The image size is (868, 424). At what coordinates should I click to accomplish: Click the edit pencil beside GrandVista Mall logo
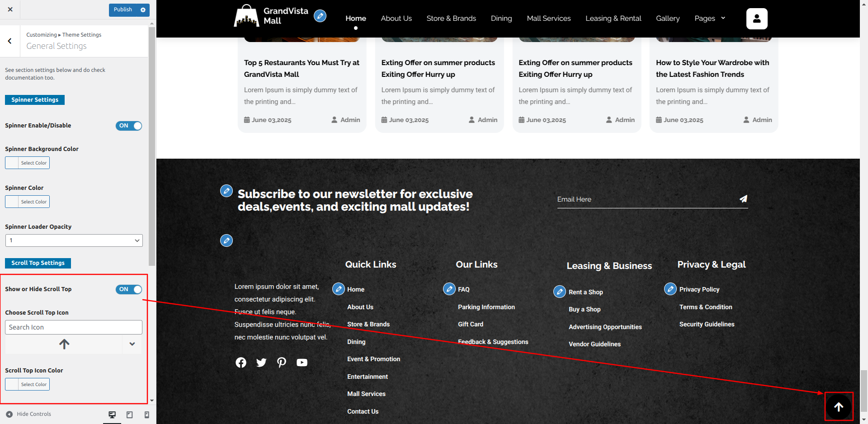pyautogui.click(x=320, y=16)
